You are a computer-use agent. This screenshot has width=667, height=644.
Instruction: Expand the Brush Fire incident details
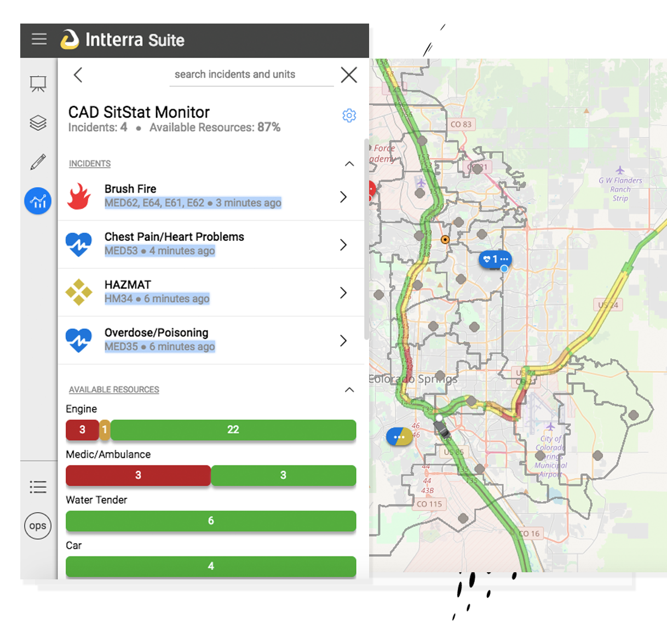343,197
